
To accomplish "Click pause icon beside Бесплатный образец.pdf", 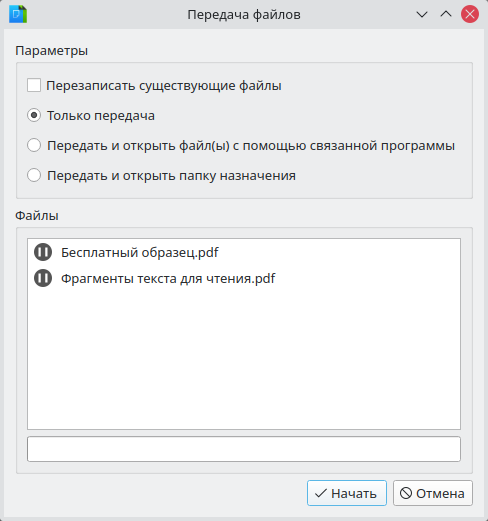I will 43,252.
